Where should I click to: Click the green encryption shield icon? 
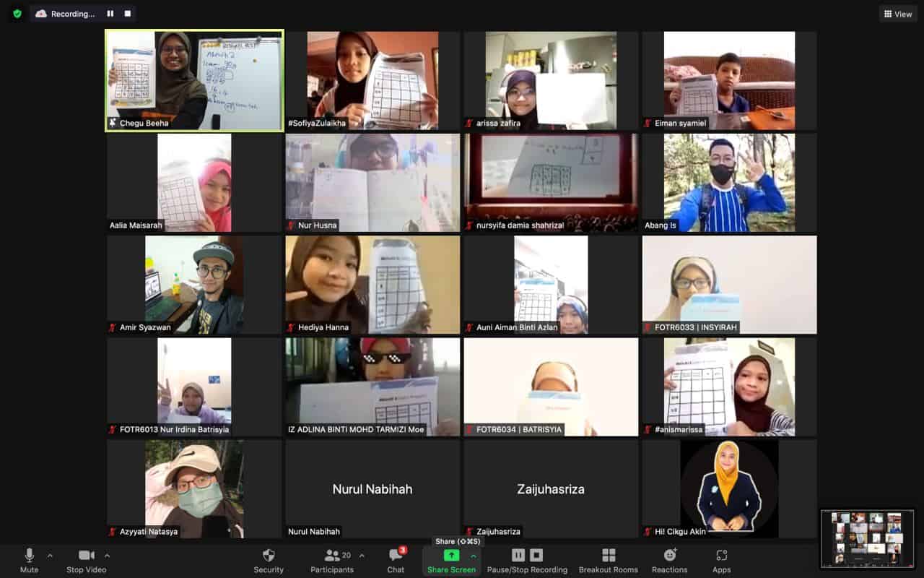point(17,14)
